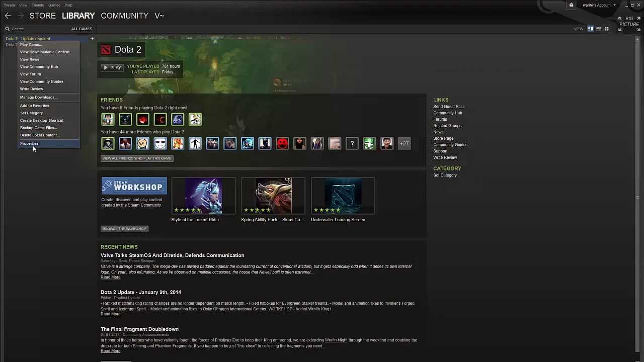
Task: Switch library to list view icon
Action: 599,29
